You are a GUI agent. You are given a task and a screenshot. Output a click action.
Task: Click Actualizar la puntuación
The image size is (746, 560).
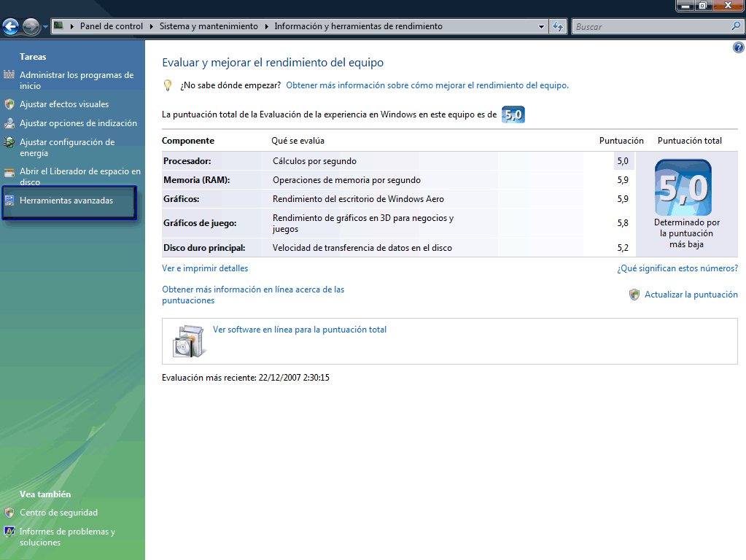[x=691, y=295]
